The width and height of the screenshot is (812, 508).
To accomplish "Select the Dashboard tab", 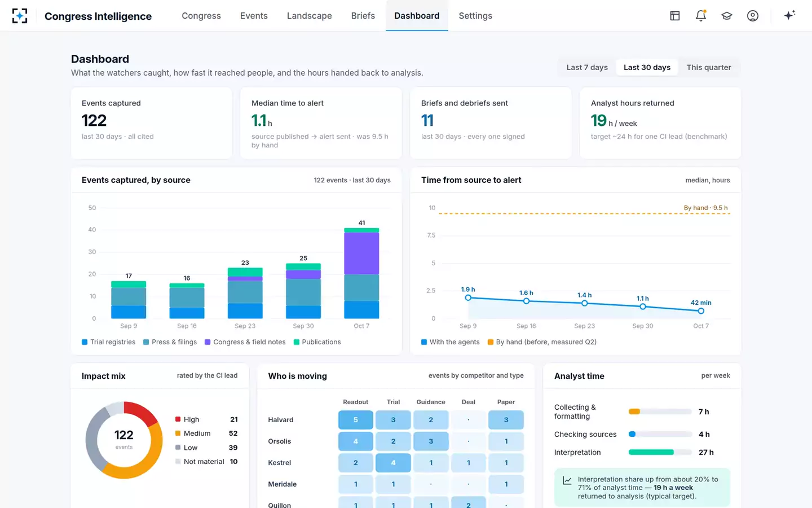I will (x=417, y=16).
